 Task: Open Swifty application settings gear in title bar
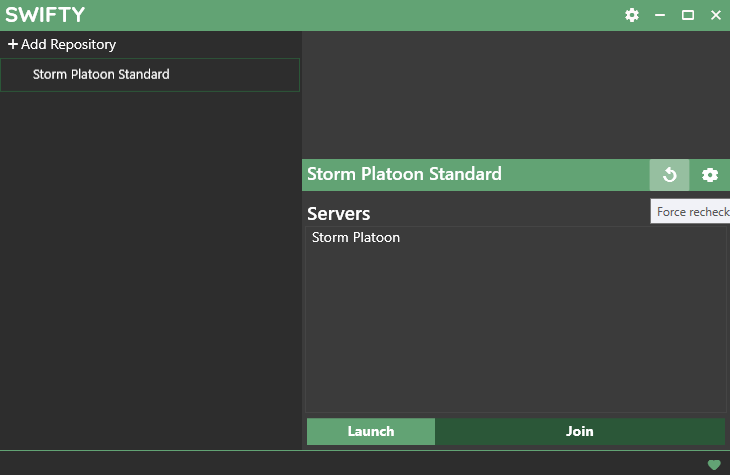[x=632, y=15]
